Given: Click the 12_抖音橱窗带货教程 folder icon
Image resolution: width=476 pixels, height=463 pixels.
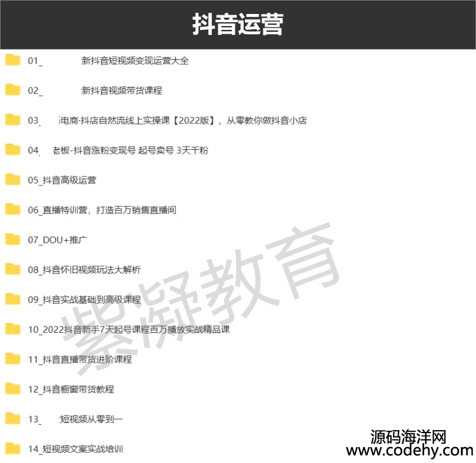Looking at the screenshot, I should 13,389.
